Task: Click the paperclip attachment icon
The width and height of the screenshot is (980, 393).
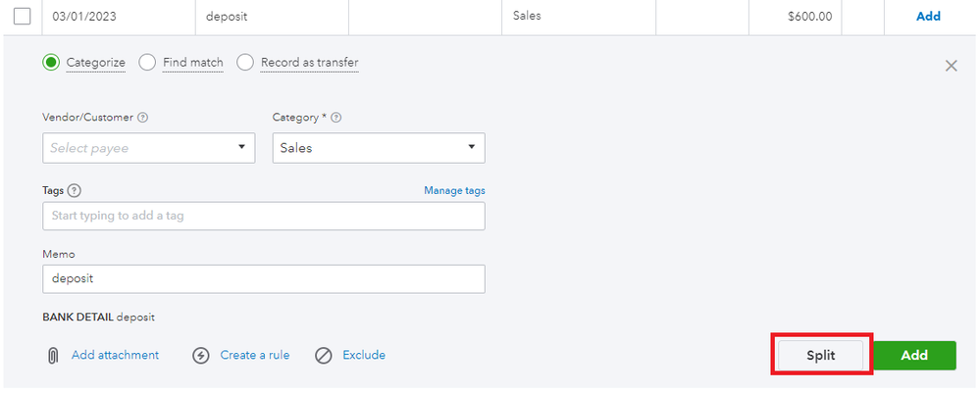Action: pos(53,355)
